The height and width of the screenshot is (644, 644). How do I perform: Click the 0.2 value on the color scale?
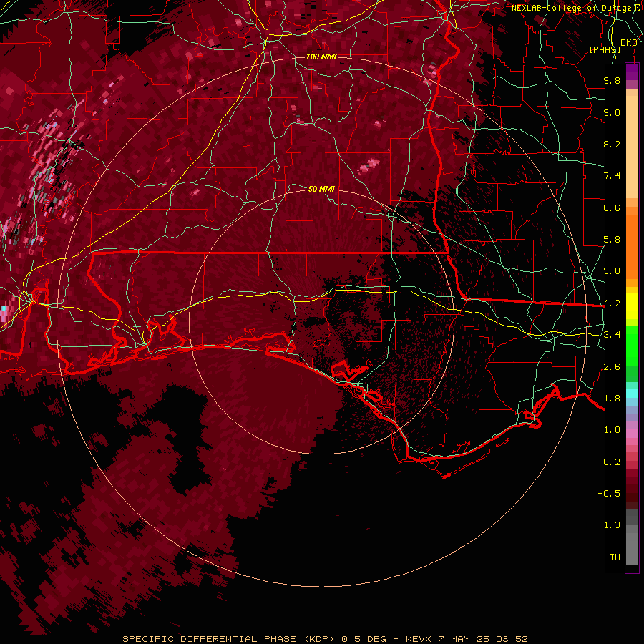(x=612, y=462)
